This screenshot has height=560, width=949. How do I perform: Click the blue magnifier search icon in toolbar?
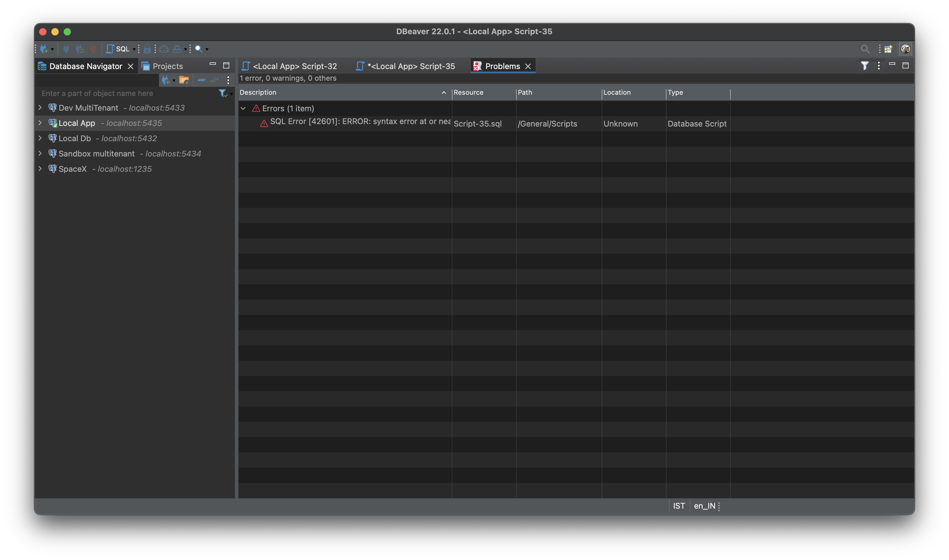199,49
